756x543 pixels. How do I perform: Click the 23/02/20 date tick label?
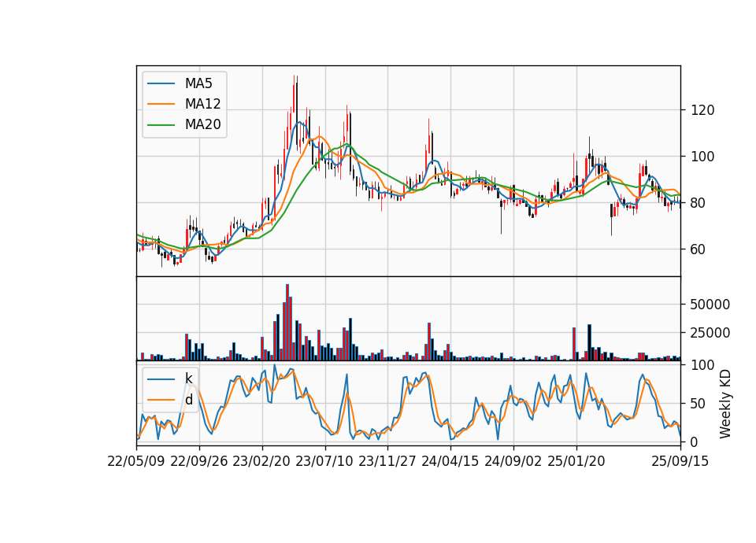(x=261, y=461)
